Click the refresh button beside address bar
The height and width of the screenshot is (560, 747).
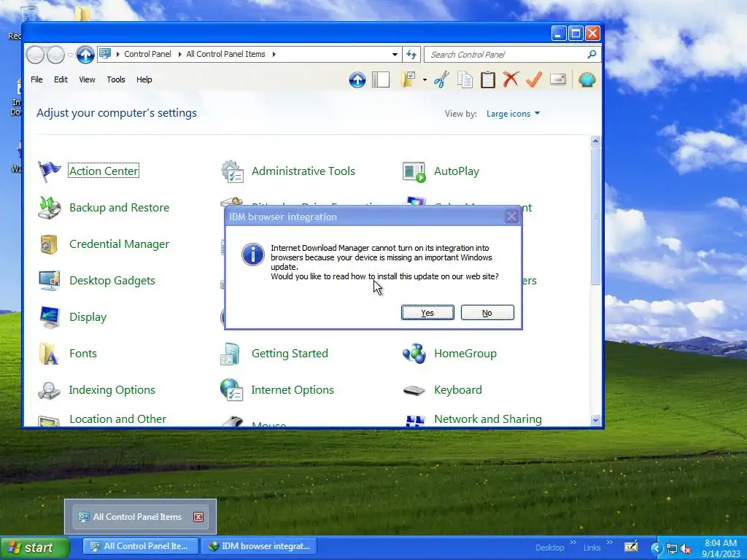coord(411,54)
